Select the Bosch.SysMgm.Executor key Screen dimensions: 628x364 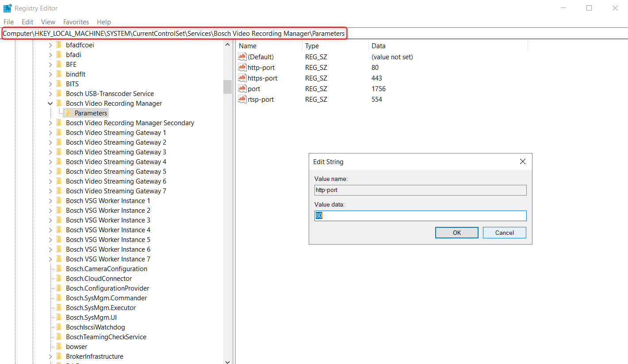tap(101, 307)
